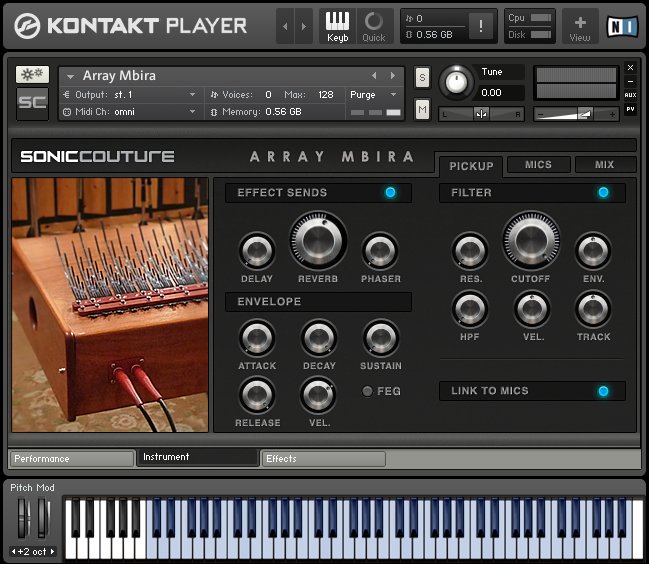
Task: Open the Purge dropdown menu
Action: click(x=393, y=95)
